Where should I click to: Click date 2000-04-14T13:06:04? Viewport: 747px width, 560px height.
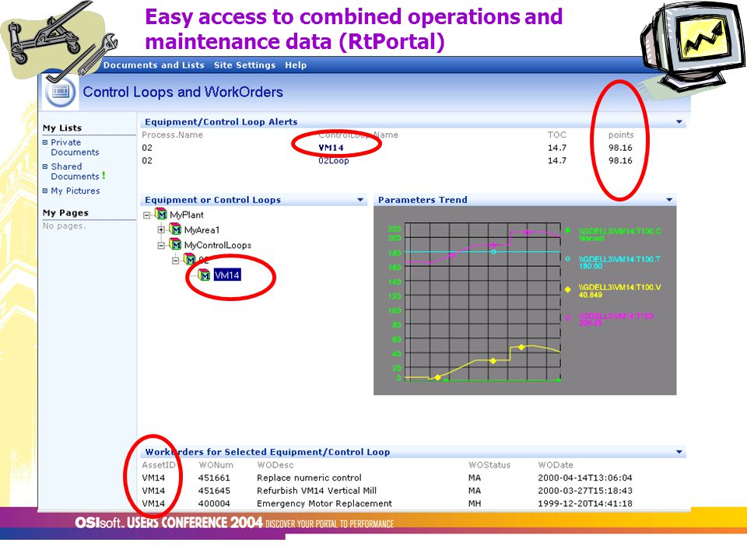[x=585, y=478]
